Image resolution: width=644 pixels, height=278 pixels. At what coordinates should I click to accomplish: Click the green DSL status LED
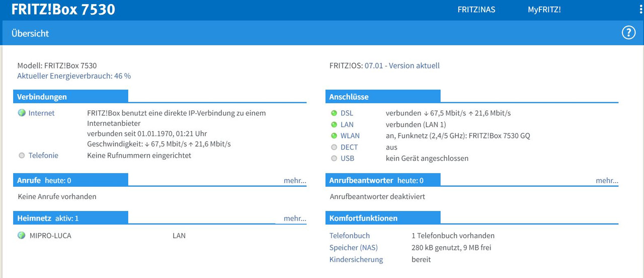334,113
